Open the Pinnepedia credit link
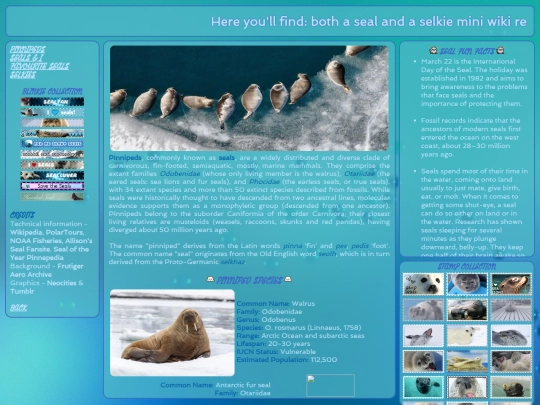The height and width of the screenshot is (405, 540). 45,257
